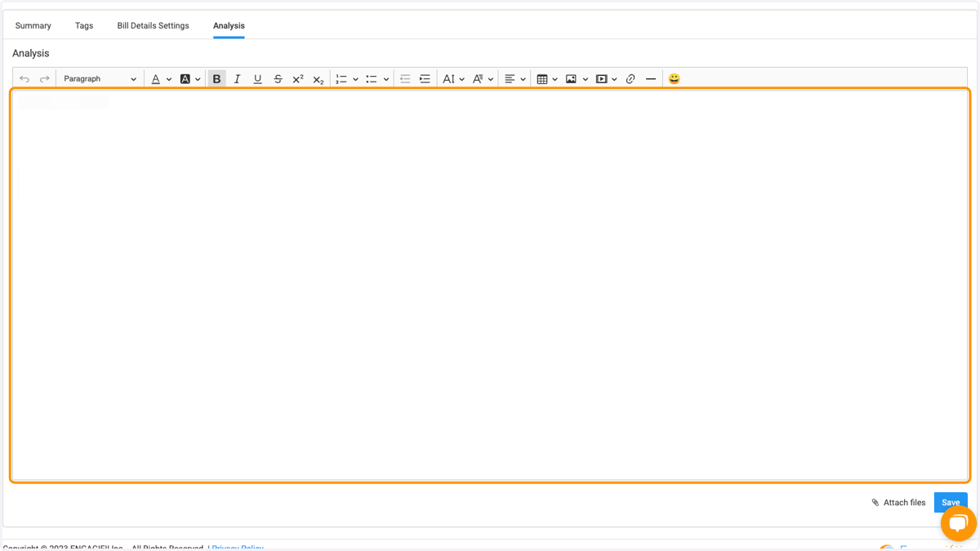Increase the indent

(425, 79)
